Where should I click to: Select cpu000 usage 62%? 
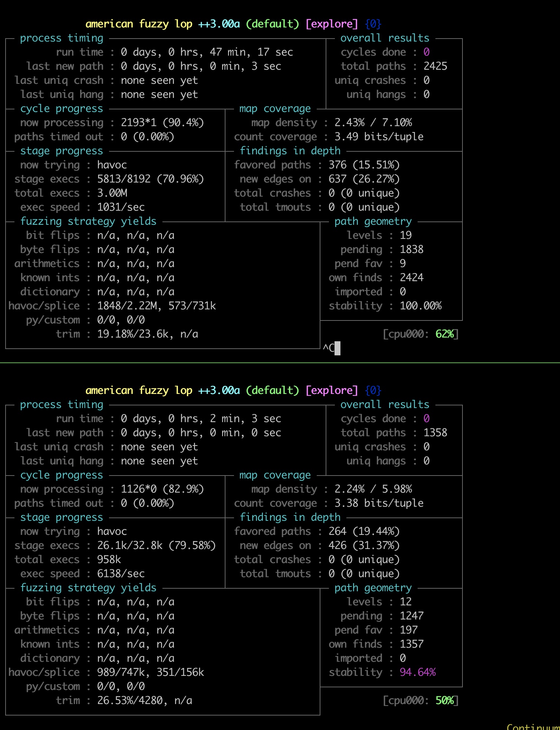pos(445,334)
